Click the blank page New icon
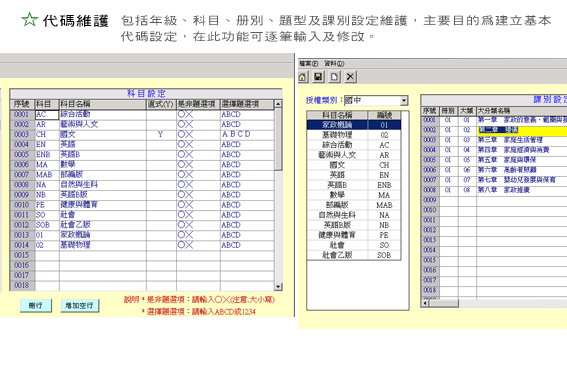Screen dimensions: 567x369 [x=334, y=77]
